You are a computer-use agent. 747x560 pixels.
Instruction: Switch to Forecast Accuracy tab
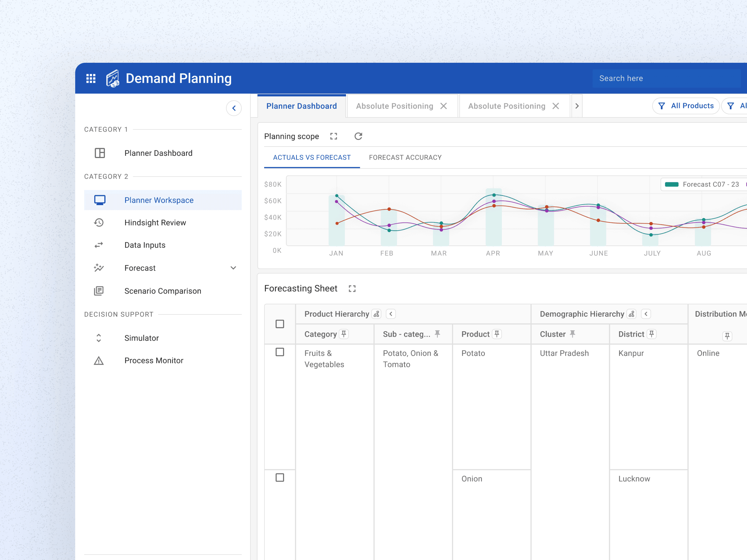(x=405, y=157)
